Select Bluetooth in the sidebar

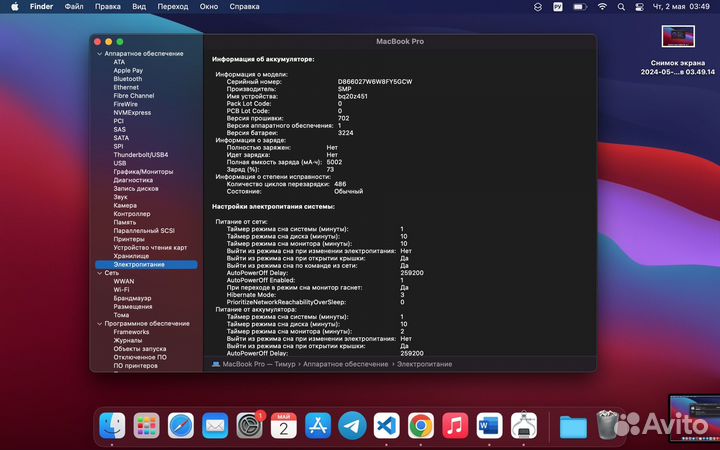128,79
